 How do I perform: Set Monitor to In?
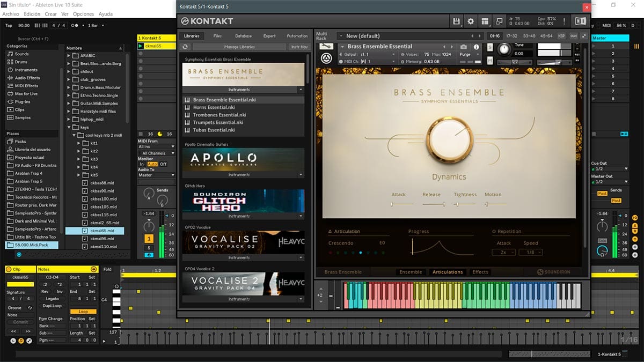point(142,164)
